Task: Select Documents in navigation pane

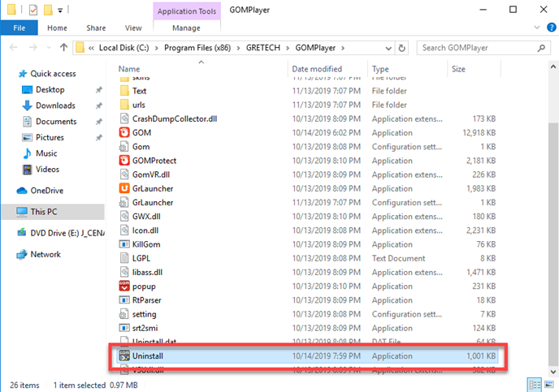Action: [56, 122]
